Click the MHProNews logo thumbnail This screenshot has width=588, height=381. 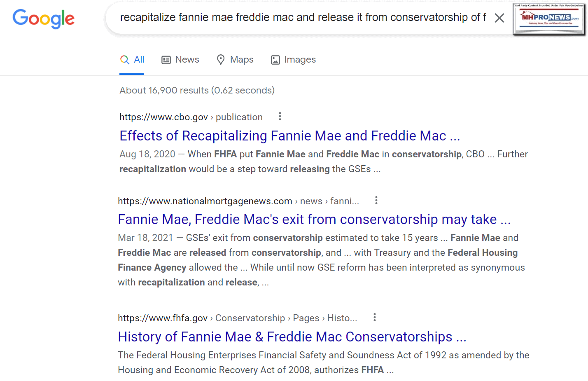point(549,19)
